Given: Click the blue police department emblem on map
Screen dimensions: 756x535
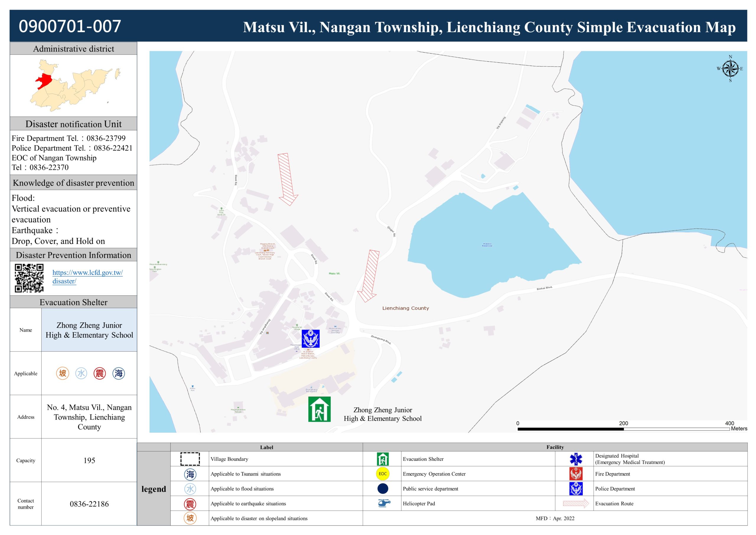Looking at the screenshot, I should coord(310,338).
